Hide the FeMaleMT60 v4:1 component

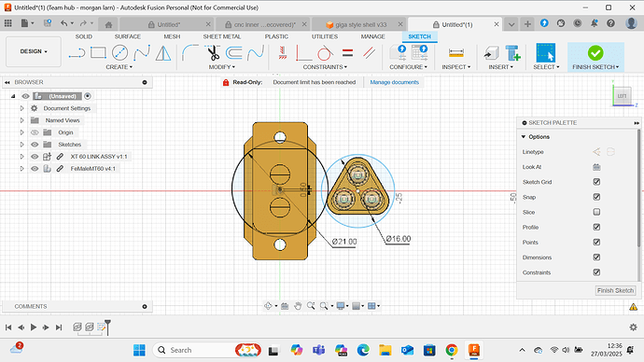35,169
